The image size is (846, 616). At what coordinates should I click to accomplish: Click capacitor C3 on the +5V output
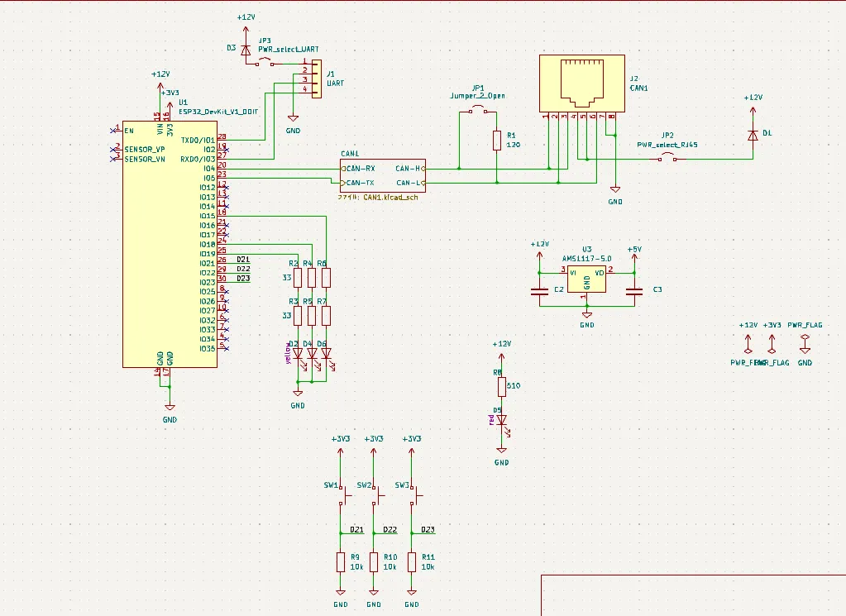(634, 290)
